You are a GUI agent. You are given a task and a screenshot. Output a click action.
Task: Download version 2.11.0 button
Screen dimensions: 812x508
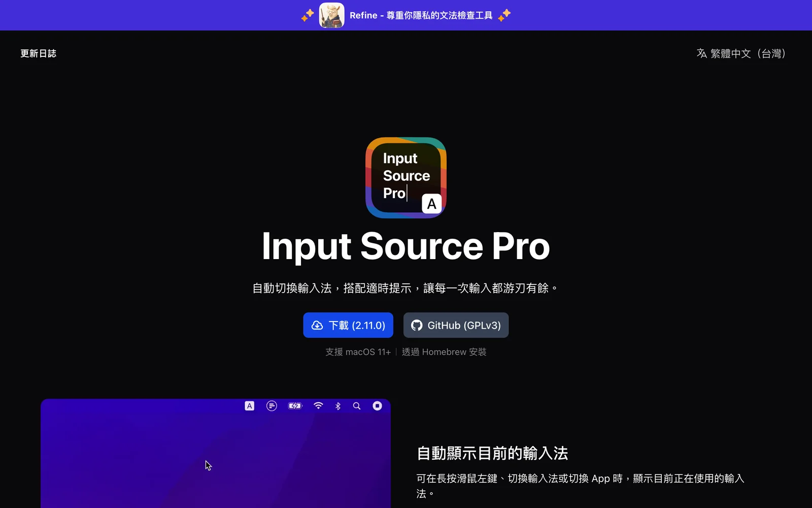coord(348,325)
